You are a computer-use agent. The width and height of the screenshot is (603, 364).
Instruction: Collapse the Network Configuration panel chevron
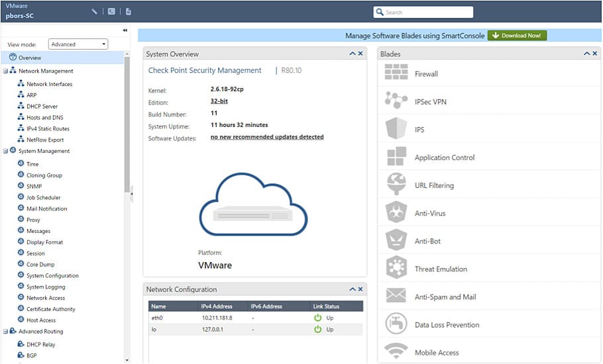point(353,289)
